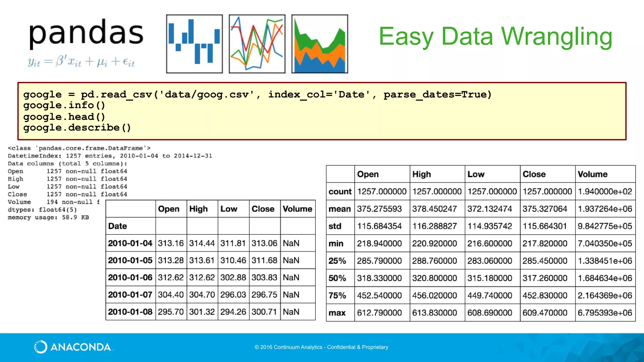Click the Volume header in describe table

(592, 174)
